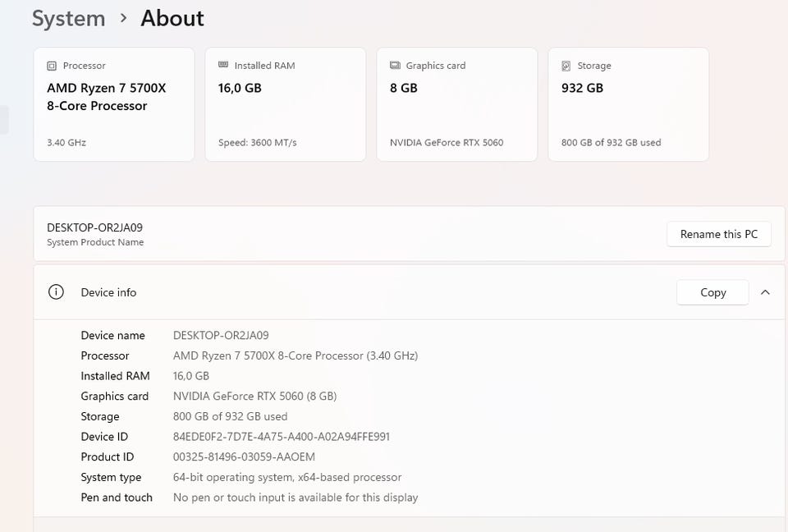Image resolution: width=788 pixels, height=532 pixels.
Task: Open the Storage summary card
Action: (628, 104)
